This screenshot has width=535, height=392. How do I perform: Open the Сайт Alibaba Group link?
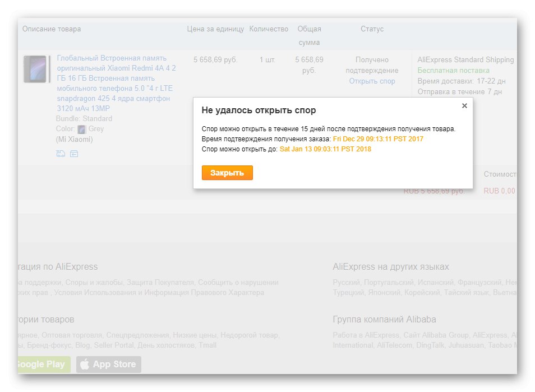[x=436, y=335]
